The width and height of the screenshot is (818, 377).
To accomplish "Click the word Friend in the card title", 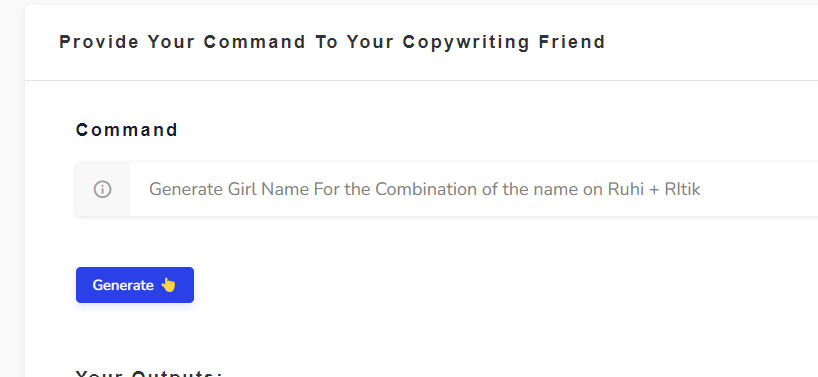I will point(572,42).
